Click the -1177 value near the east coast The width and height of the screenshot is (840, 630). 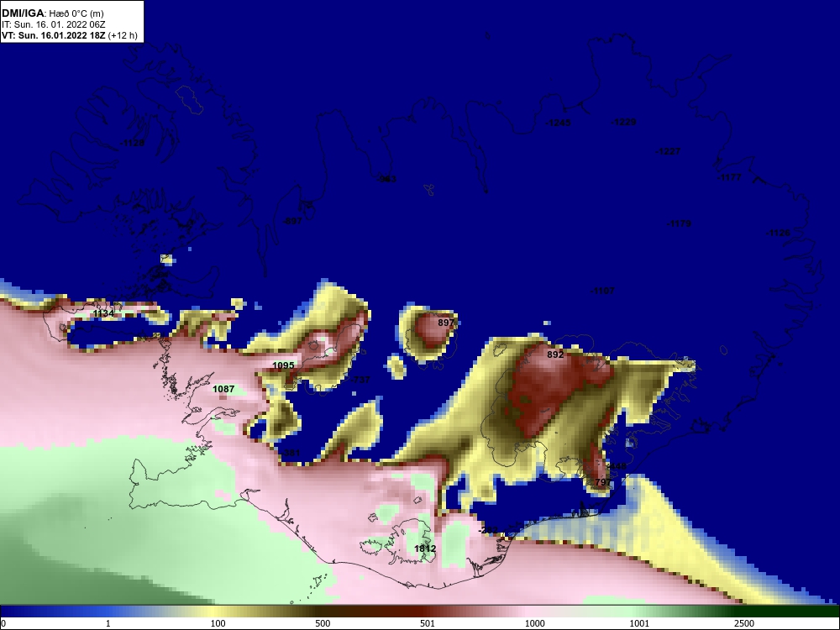pos(730,177)
